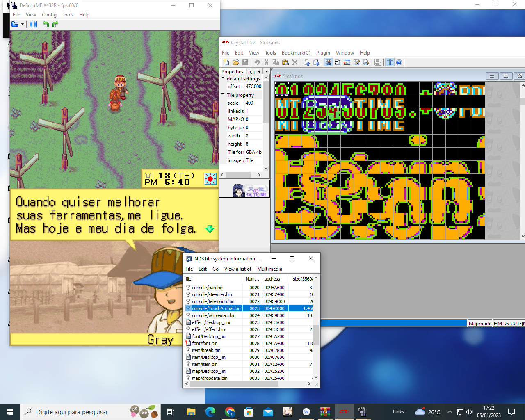Click the NDS file list horizontal scrollbar thumb
The height and width of the screenshot is (420, 525).
click(234, 384)
